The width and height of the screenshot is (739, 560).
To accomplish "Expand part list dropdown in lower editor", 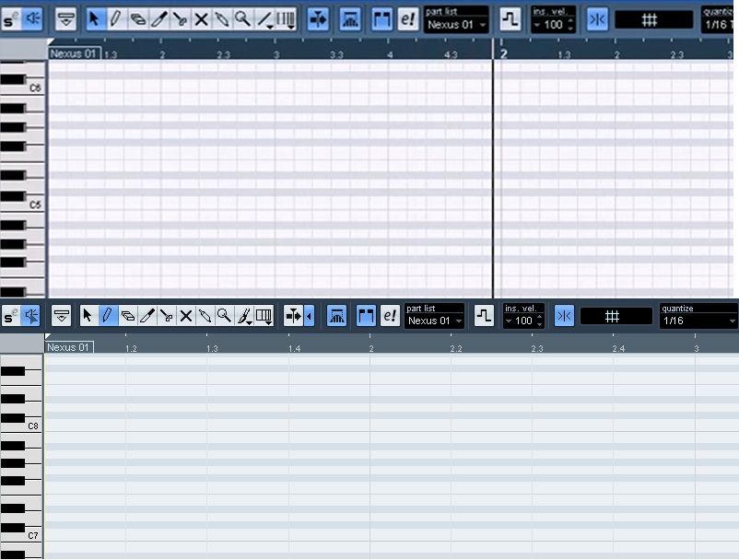I will 435,321.
